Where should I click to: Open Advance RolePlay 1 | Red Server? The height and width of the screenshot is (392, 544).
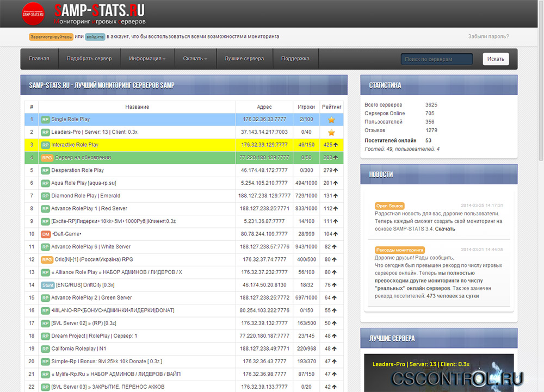(89, 208)
